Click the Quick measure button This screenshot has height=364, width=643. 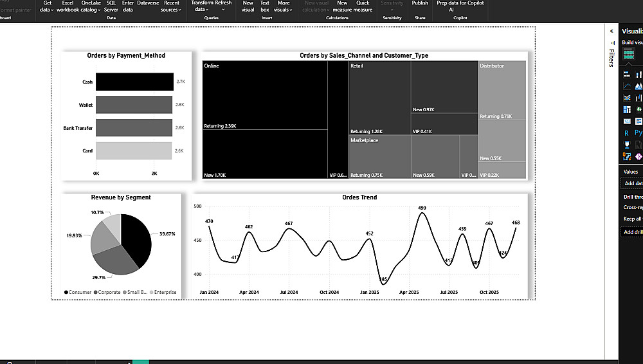click(363, 6)
